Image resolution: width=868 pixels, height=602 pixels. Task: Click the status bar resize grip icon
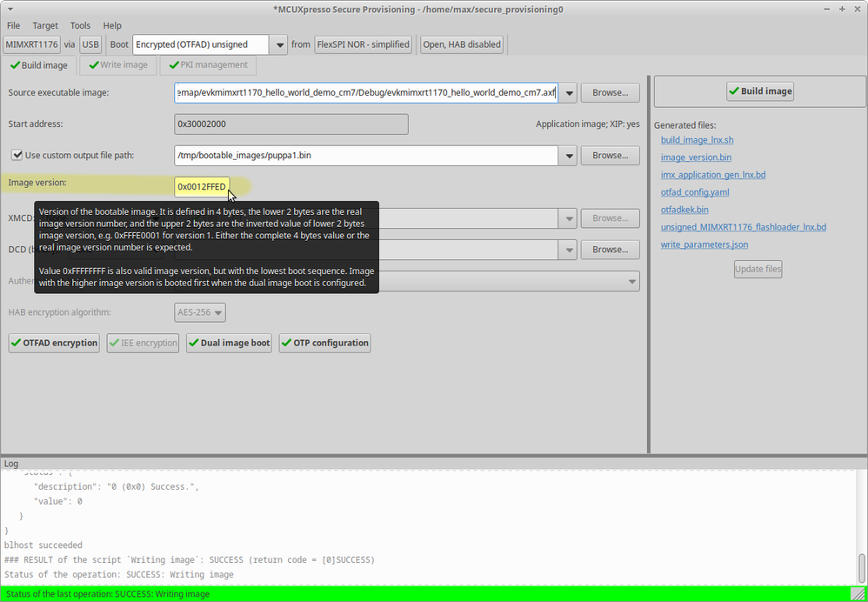pyautogui.click(x=858, y=592)
